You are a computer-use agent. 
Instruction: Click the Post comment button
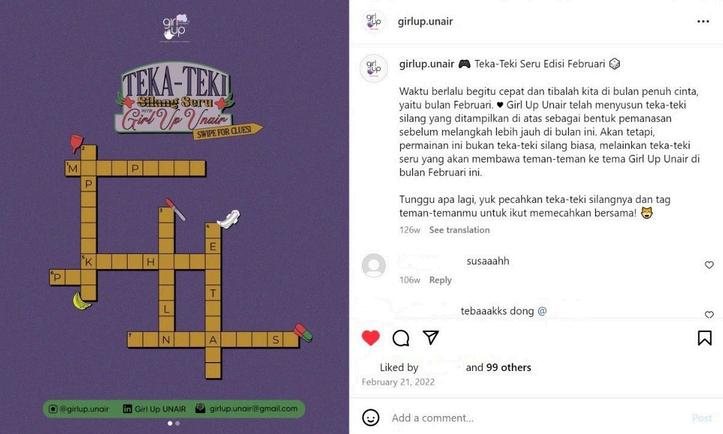point(702,418)
